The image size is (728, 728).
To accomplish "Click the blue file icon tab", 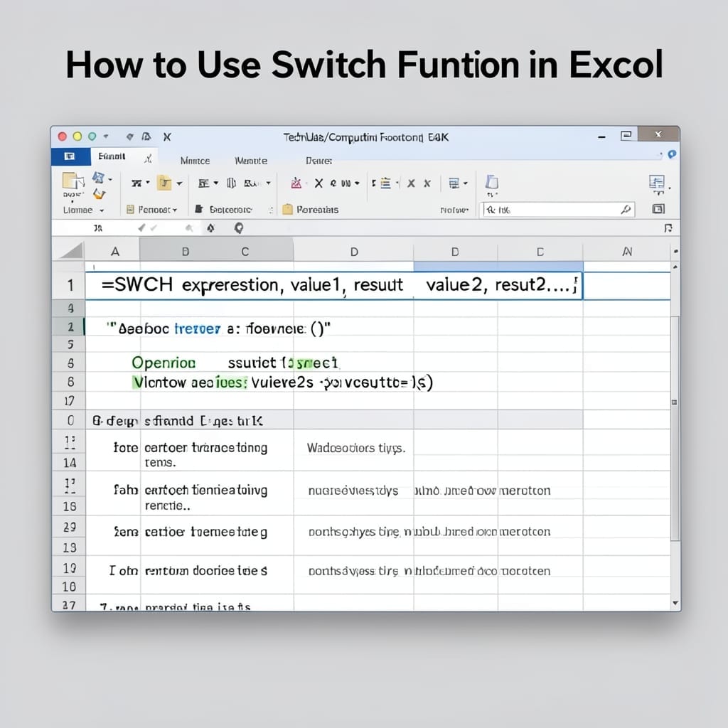I will click(x=70, y=156).
